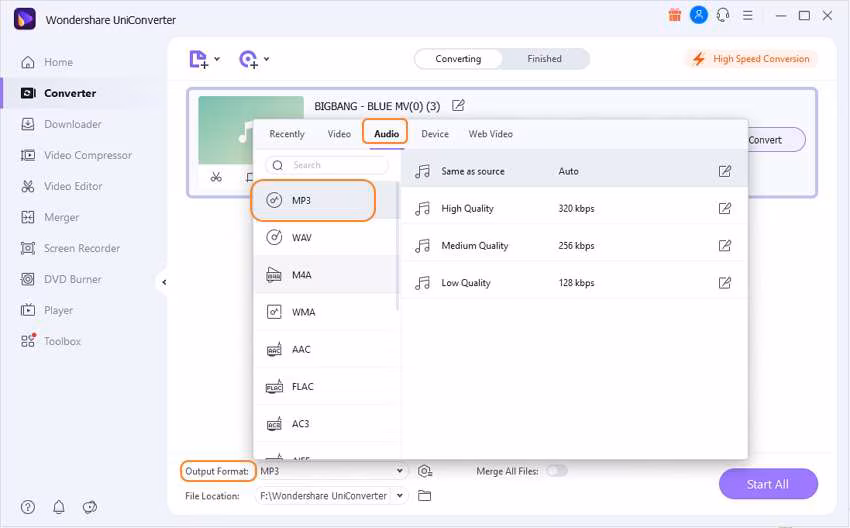Edit the High Quality preset settings
This screenshot has width=850, height=528.
point(725,208)
